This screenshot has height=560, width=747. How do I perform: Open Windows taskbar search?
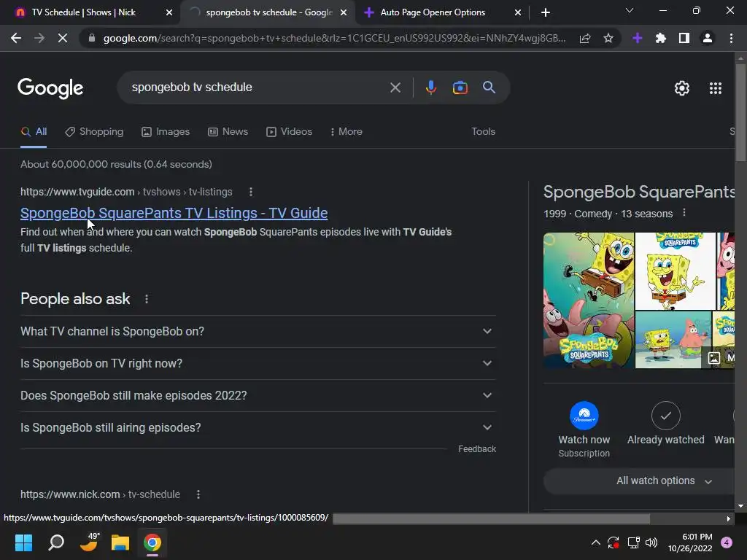pos(56,542)
